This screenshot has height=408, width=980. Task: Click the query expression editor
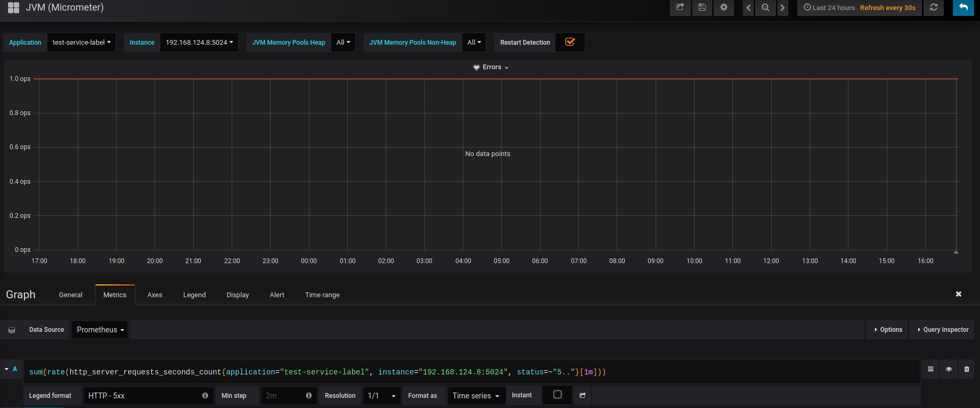click(x=471, y=372)
